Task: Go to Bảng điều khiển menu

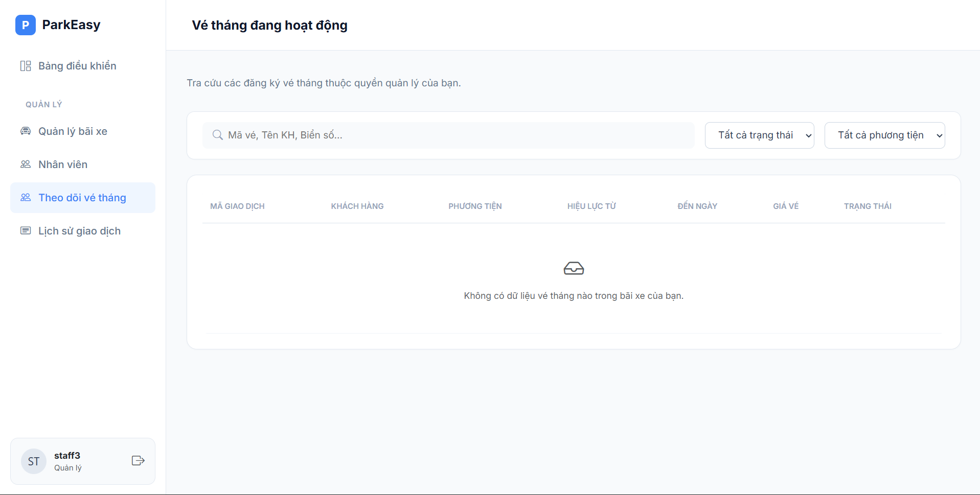Action: (77, 66)
